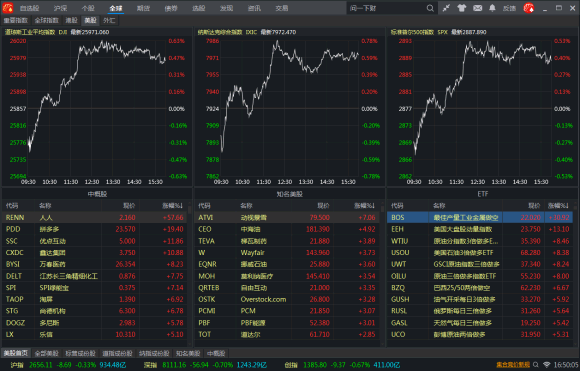Select the RENN row
The height and width of the screenshot is (371, 580).
click(x=95, y=217)
